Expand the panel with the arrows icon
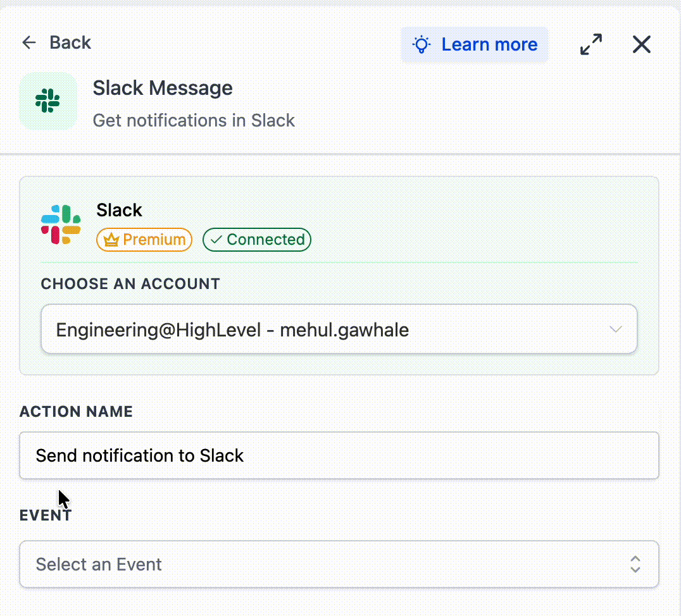This screenshot has height=616, width=681. coord(590,44)
